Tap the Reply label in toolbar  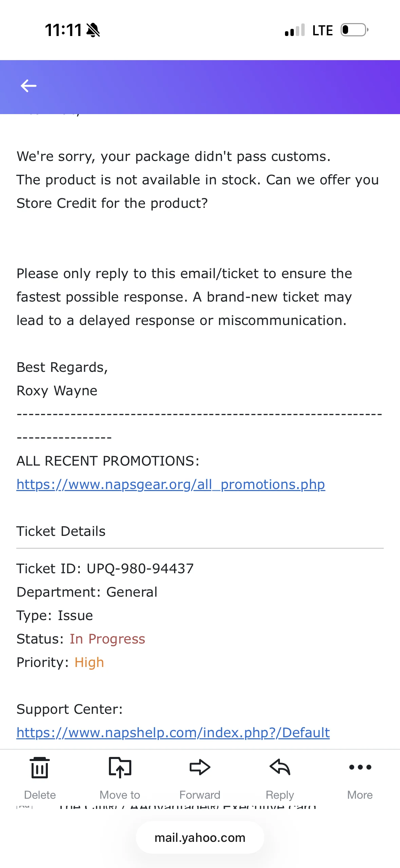280,795
